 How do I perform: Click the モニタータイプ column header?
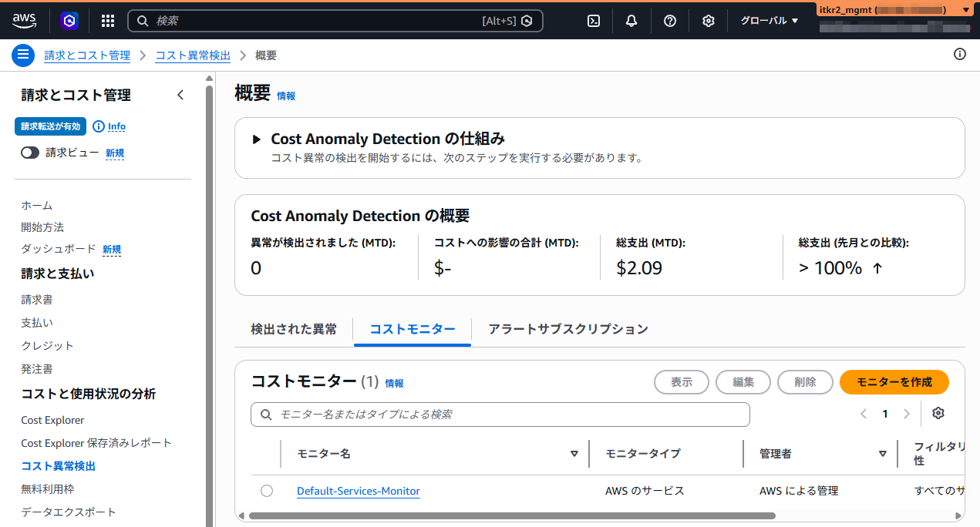click(x=643, y=454)
